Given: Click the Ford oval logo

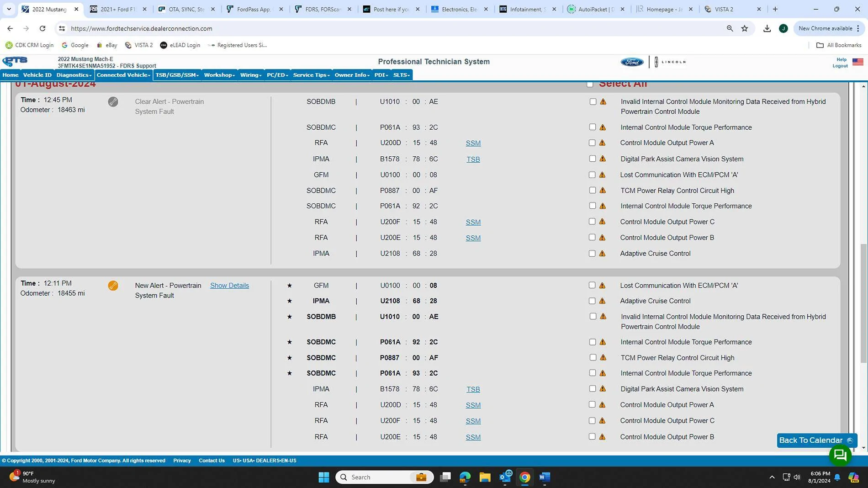Looking at the screenshot, I should pos(632,62).
